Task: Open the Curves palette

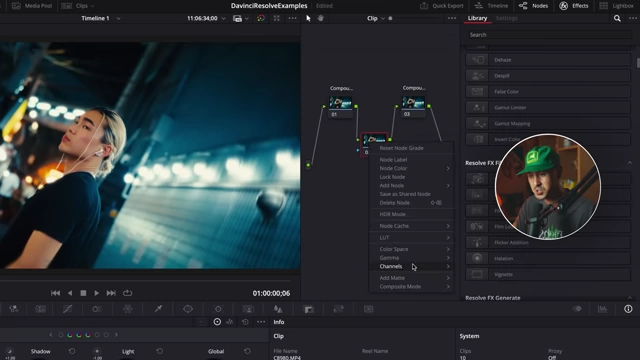Action: click(x=68, y=309)
